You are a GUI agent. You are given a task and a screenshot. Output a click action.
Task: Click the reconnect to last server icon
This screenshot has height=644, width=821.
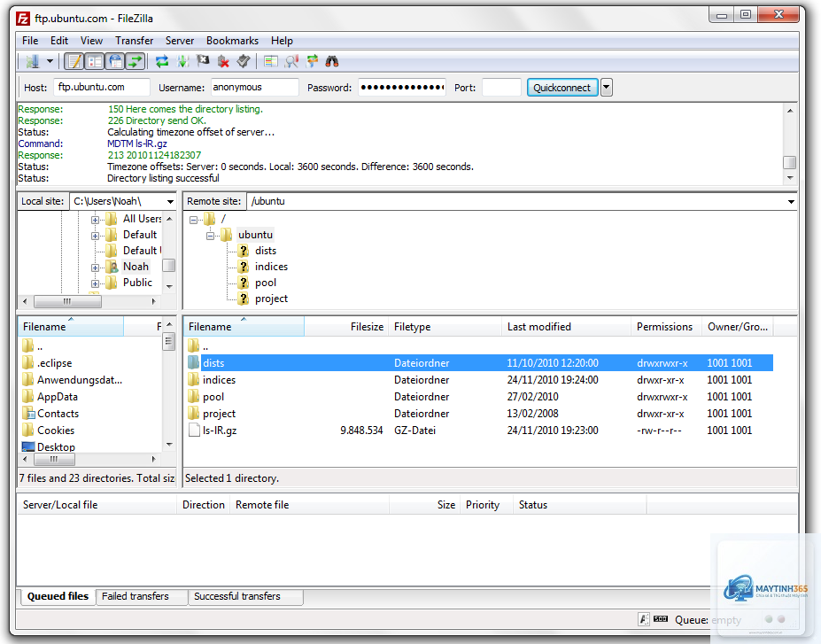(x=244, y=62)
